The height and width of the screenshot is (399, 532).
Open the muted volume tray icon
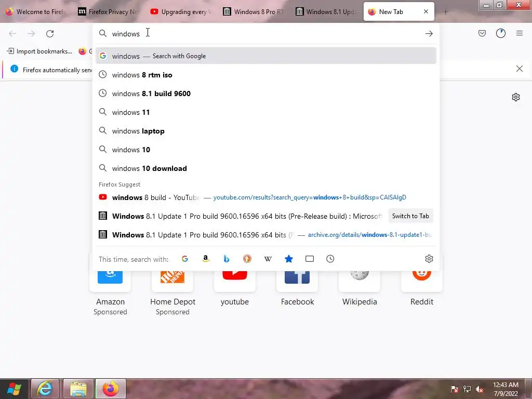480,389
